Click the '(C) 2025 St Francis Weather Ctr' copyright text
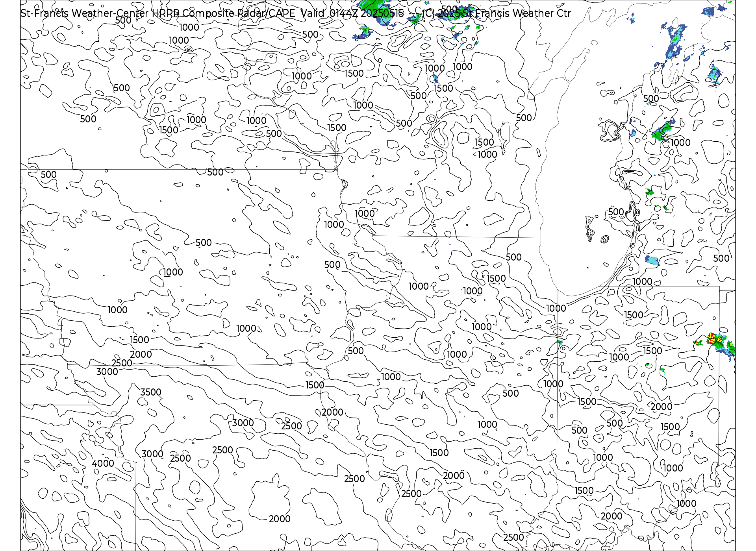Image resolution: width=756 pixels, height=551 pixels. pyautogui.click(x=496, y=13)
